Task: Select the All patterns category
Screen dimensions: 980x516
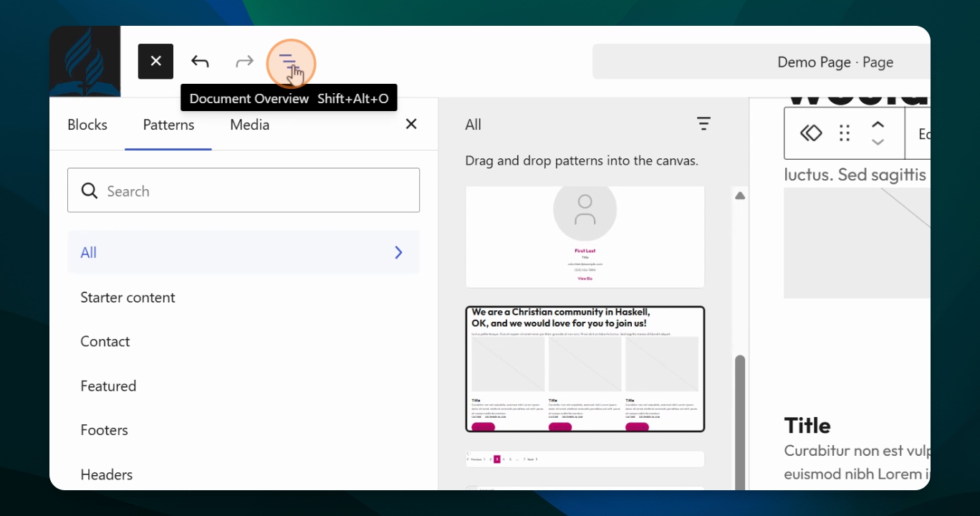Action: tap(244, 252)
